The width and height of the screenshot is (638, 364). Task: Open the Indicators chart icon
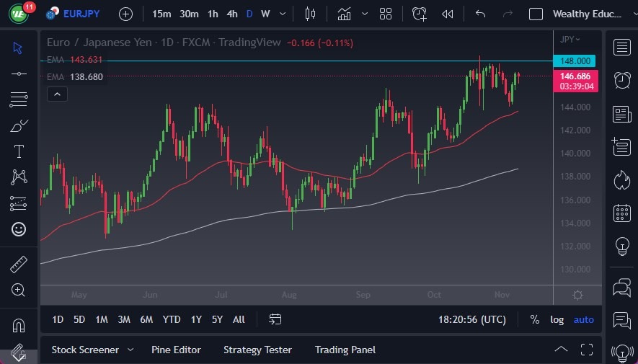[x=345, y=14]
